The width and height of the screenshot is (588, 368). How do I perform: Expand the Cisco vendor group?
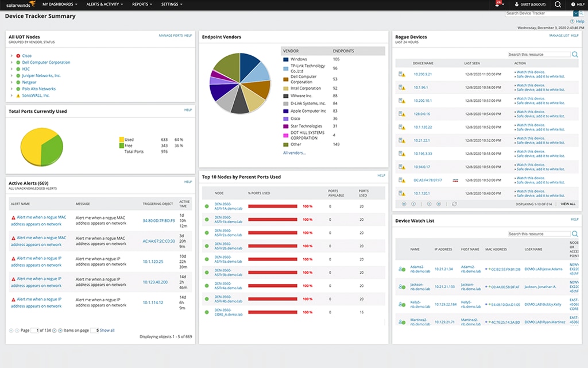point(13,56)
